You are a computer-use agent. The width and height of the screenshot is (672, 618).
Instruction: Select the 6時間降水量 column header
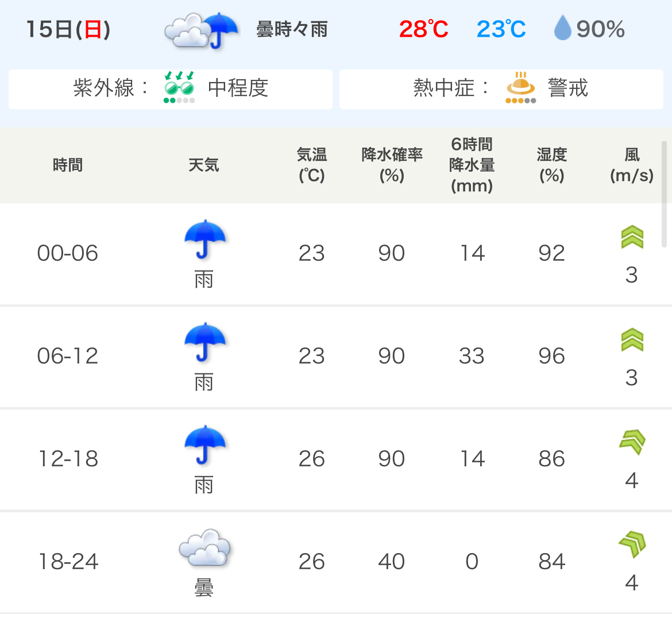[x=472, y=165]
